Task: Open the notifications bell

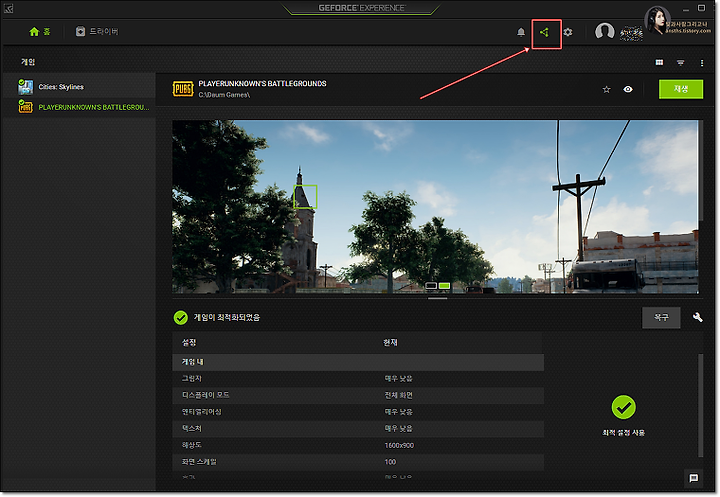Action: (x=521, y=32)
